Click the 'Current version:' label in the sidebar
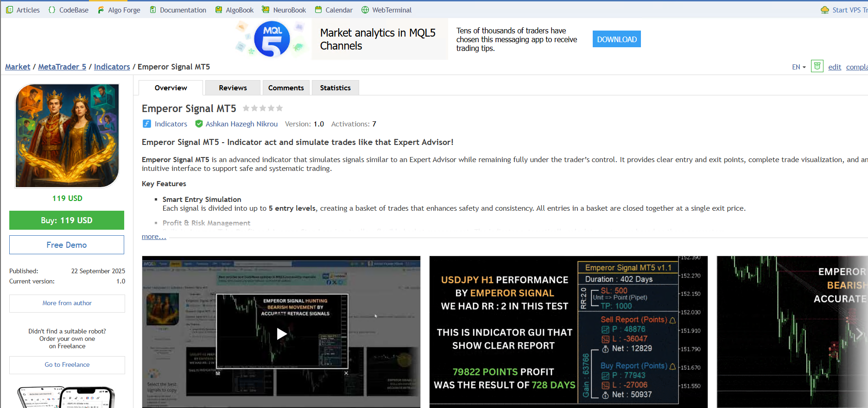Screen dimensions: 868x408 click(32, 281)
